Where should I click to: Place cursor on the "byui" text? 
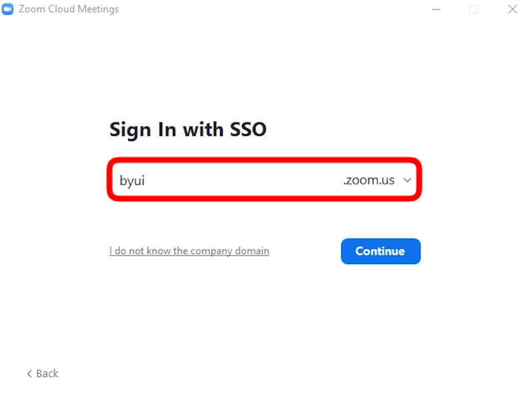tap(132, 180)
